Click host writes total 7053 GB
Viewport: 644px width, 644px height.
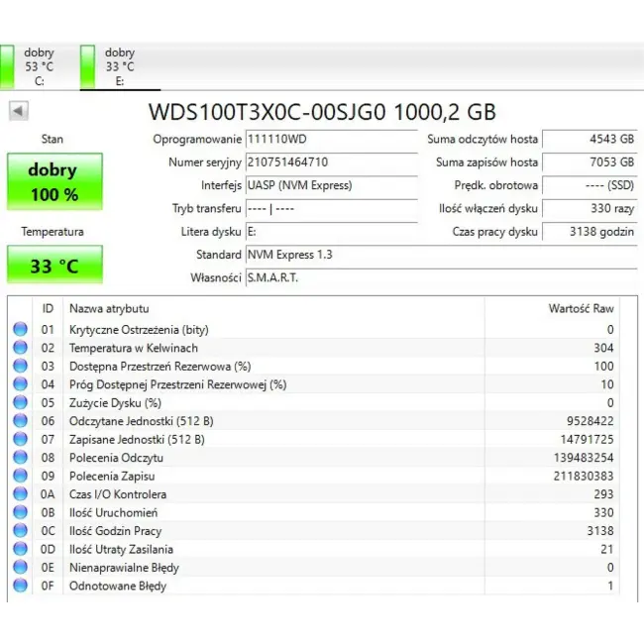pos(590,162)
